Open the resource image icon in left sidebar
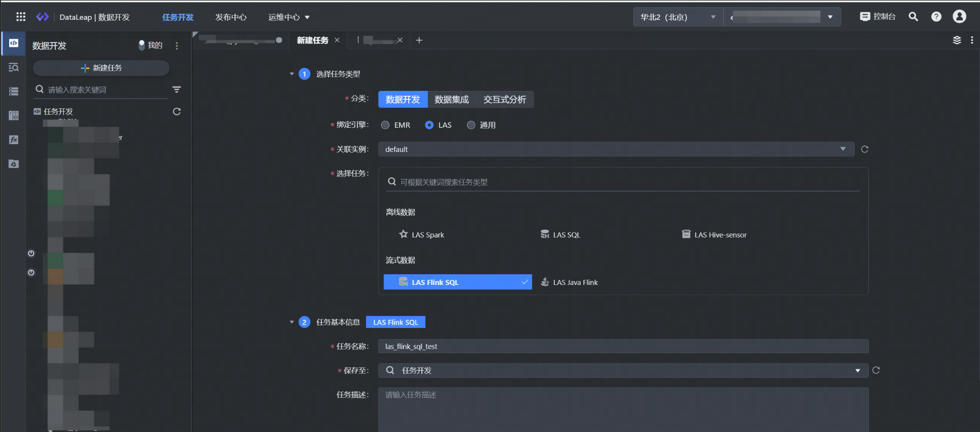The width and height of the screenshot is (980, 432). click(14, 164)
